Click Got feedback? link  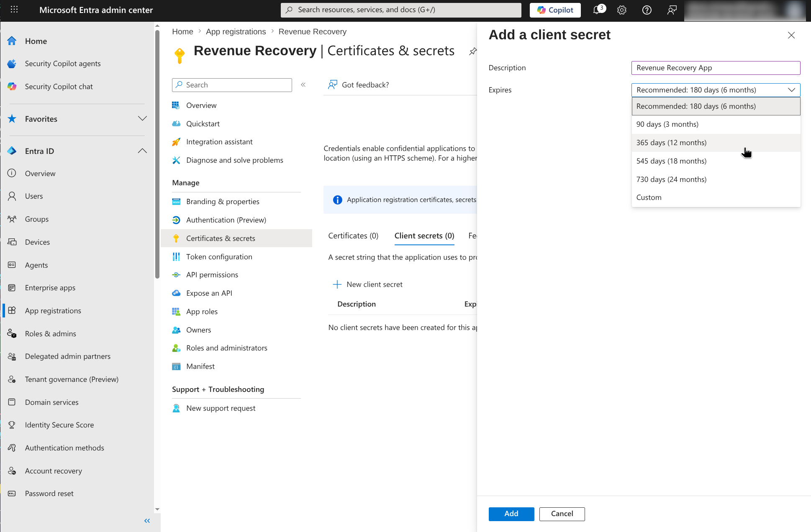(359, 85)
